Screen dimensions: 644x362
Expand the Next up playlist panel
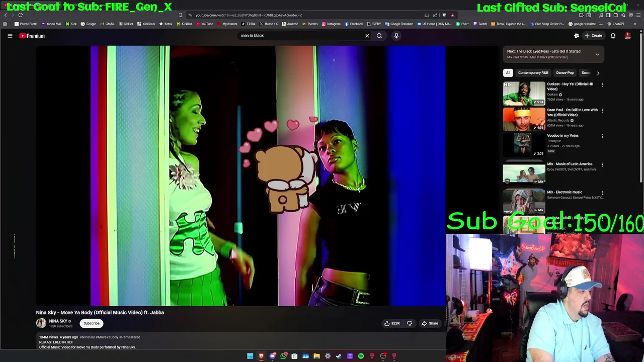597,54
